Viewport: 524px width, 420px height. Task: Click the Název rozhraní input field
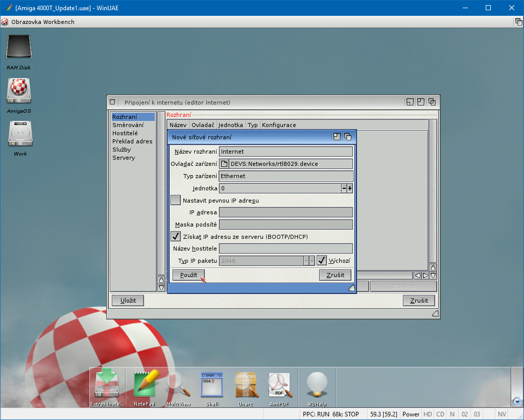coord(285,152)
